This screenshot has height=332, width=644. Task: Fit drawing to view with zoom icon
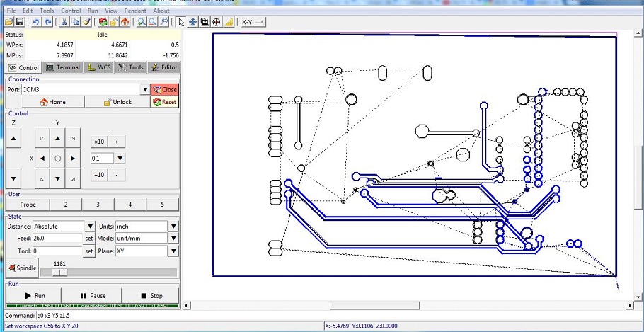(164, 22)
